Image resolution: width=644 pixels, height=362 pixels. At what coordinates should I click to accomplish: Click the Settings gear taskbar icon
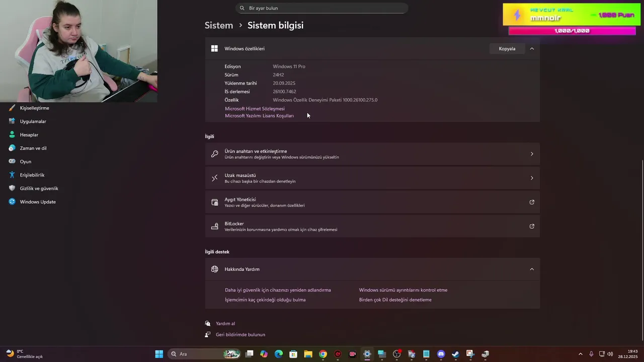coord(367,354)
